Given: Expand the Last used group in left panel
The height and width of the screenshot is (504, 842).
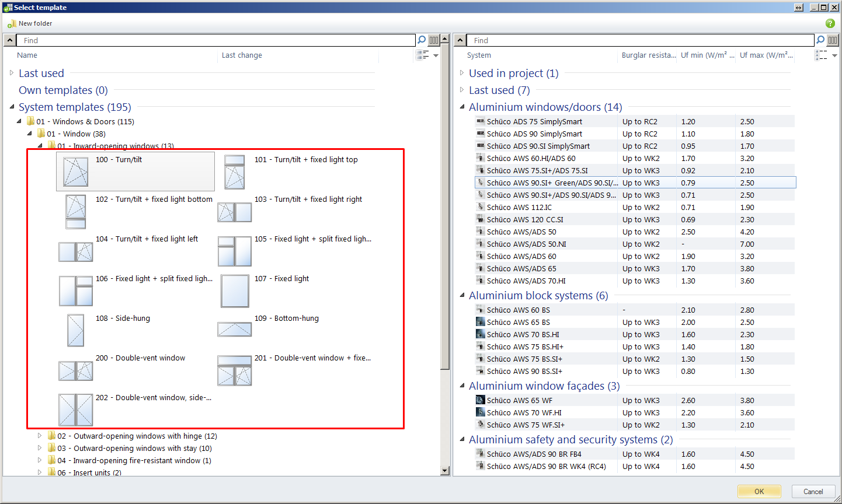Looking at the screenshot, I should (x=12, y=73).
